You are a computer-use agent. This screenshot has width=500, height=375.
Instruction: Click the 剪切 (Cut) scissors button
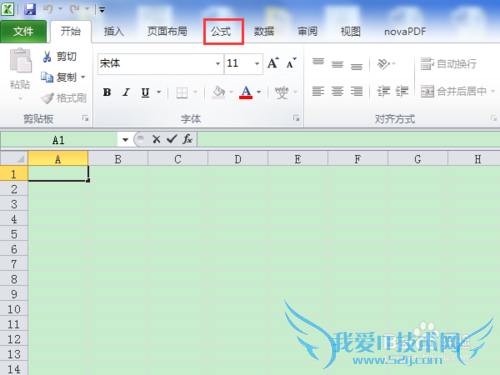(59, 57)
